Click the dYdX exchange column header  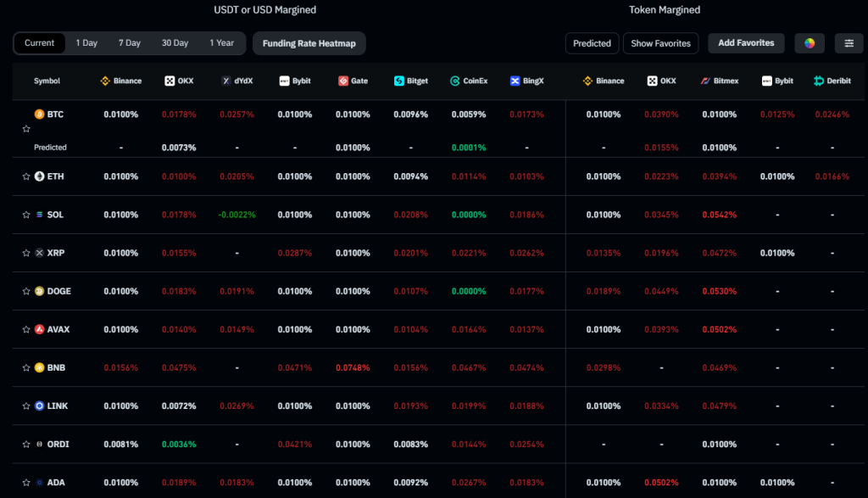(x=237, y=81)
